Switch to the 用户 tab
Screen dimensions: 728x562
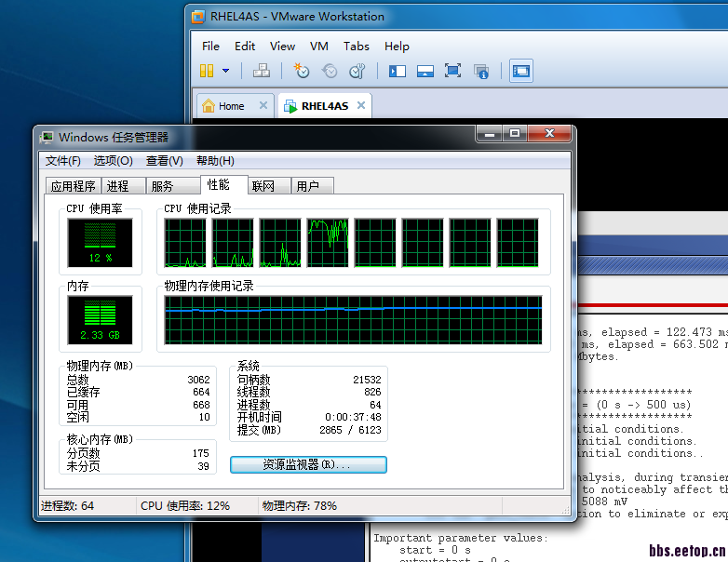click(312, 186)
